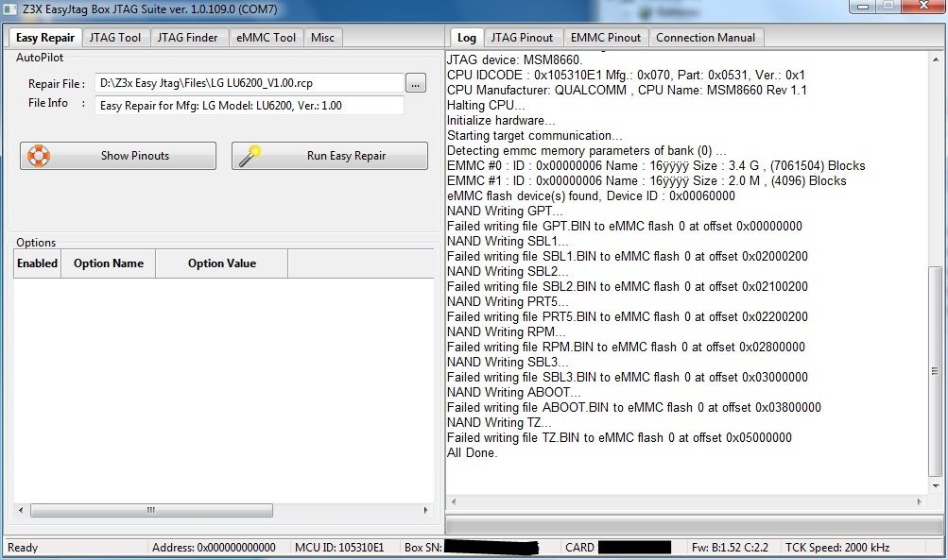Click 'NAND Writing SBL1...' log line
Image resolution: width=948 pixels, height=560 pixels.
(x=508, y=241)
